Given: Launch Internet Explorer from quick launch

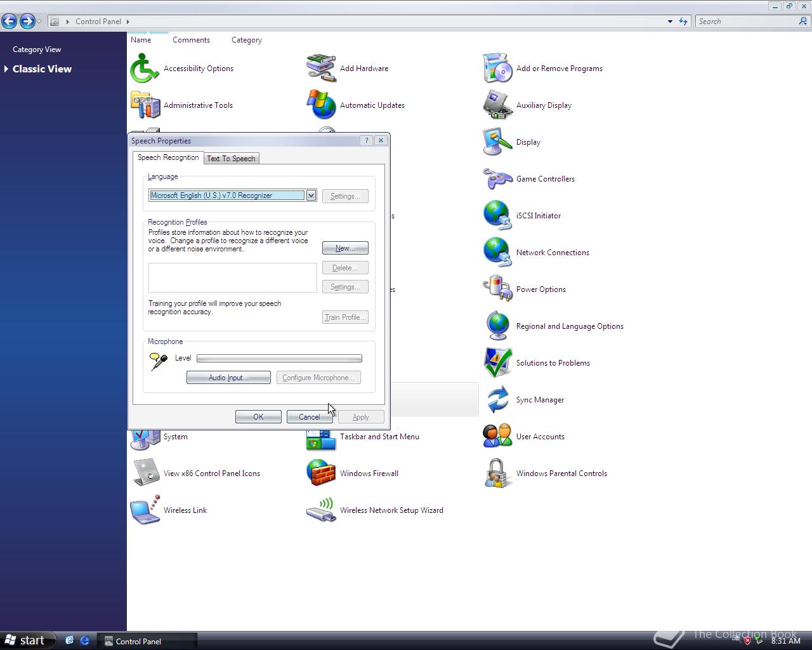Looking at the screenshot, I should pos(84,640).
